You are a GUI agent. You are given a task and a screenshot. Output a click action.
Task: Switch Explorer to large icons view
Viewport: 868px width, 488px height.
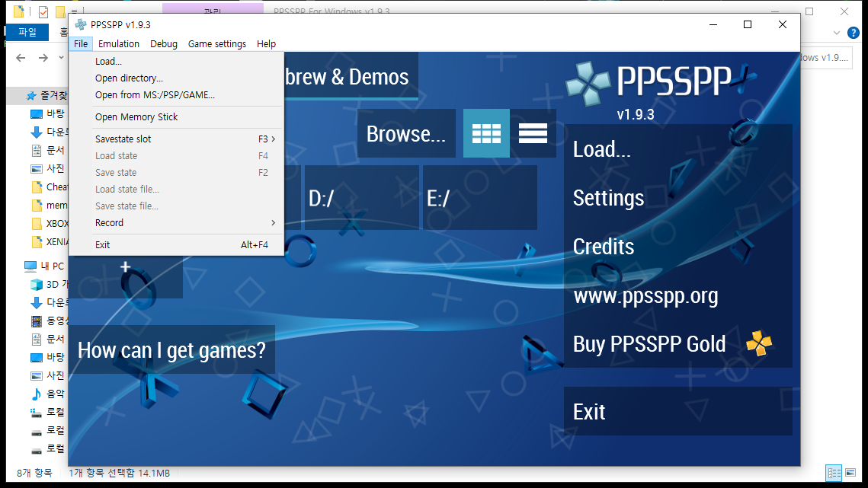[x=850, y=473]
